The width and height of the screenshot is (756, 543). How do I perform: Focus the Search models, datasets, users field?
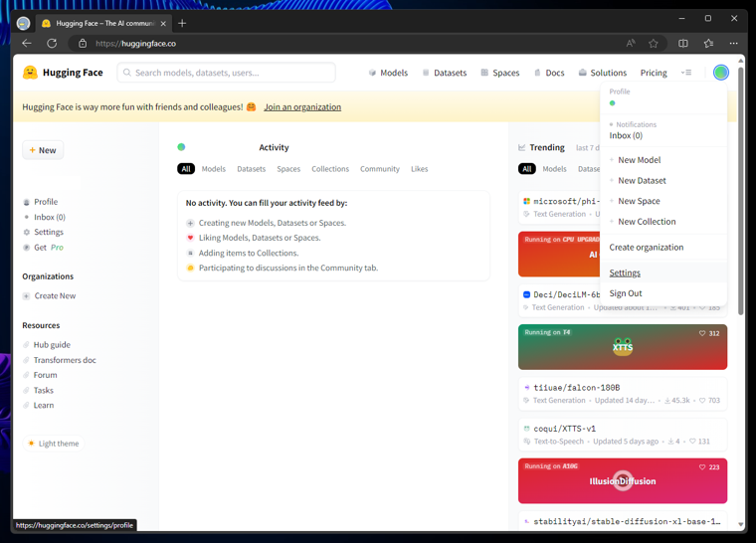click(226, 73)
